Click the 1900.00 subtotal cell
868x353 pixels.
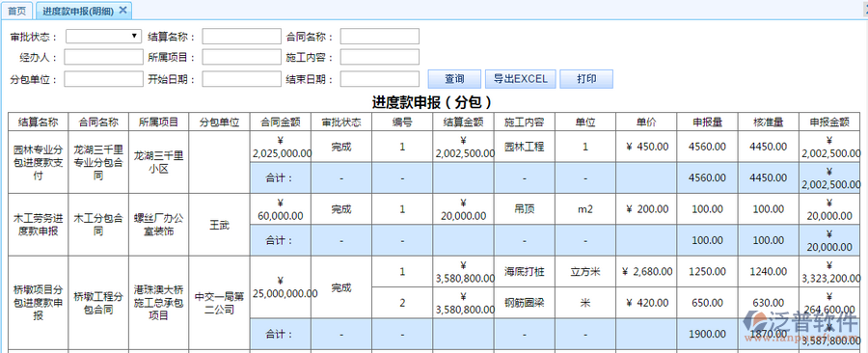(707, 334)
